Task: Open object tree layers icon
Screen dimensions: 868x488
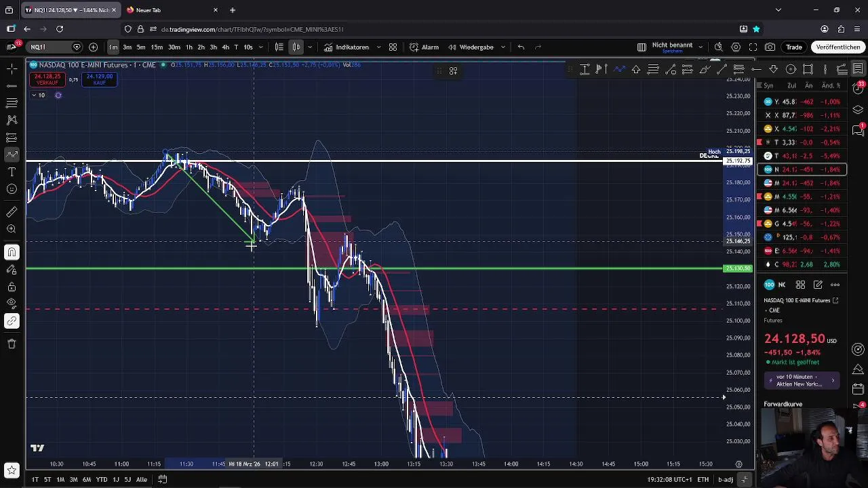Action: [x=858, y=109]
